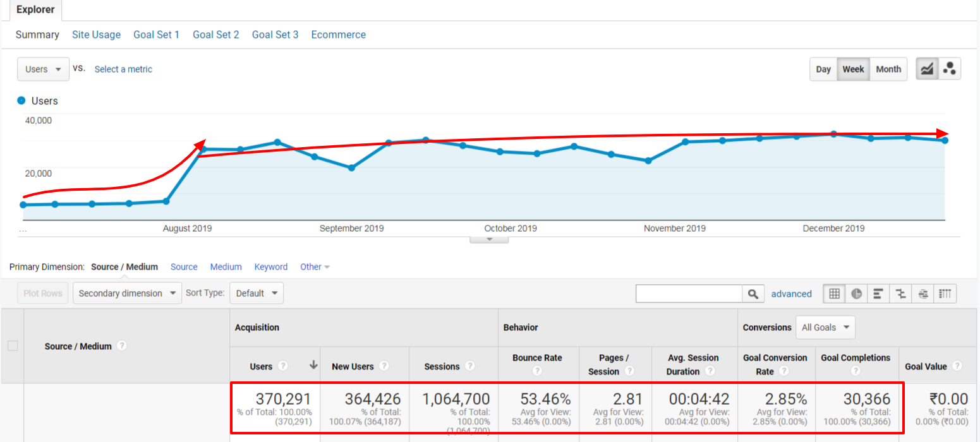This screenshot has width=980, height=442.
Task: Switch to the Ecommerce tab
Action: (x=339, y=35)
